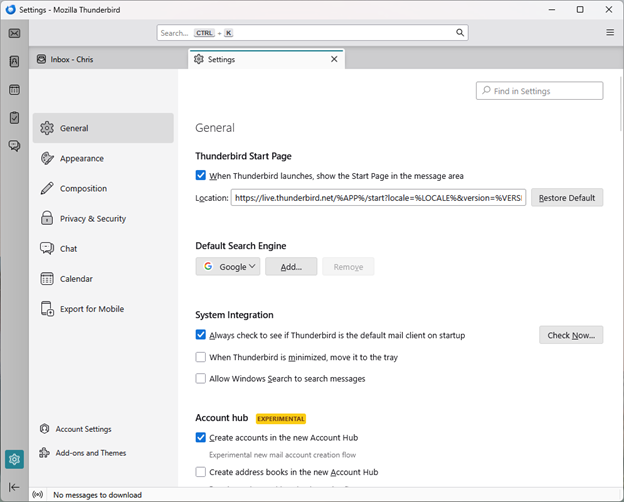Screen dimensions: 624x502
Task: Switch to the Inbox - Chris tab
Action: pyautogui.click(x=108, y=59)
